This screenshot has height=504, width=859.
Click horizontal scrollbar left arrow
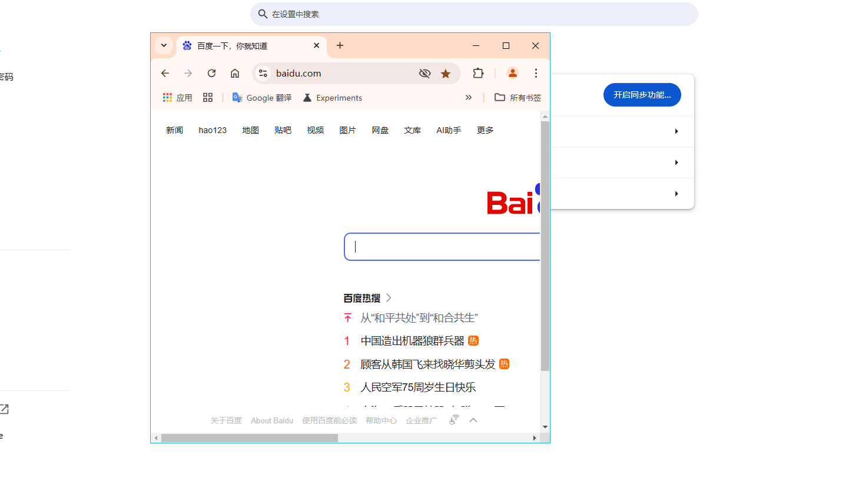155,438
